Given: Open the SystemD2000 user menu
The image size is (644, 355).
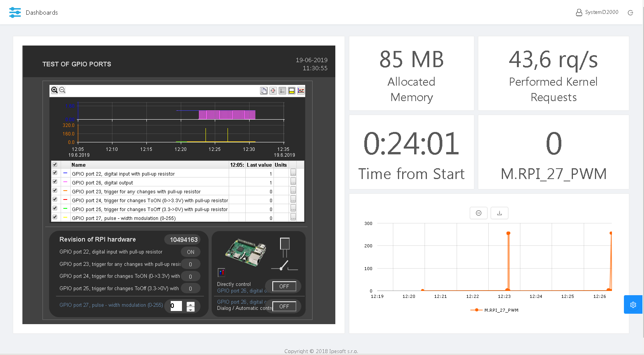Looking at the screenshot, I should [x=597, y=12].
